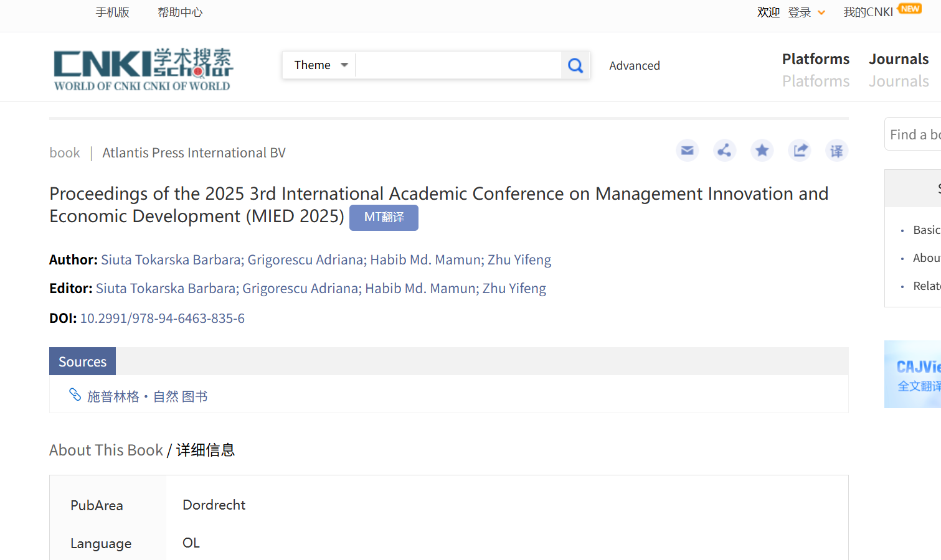Select the Sources tab

[x=82, y=362]
